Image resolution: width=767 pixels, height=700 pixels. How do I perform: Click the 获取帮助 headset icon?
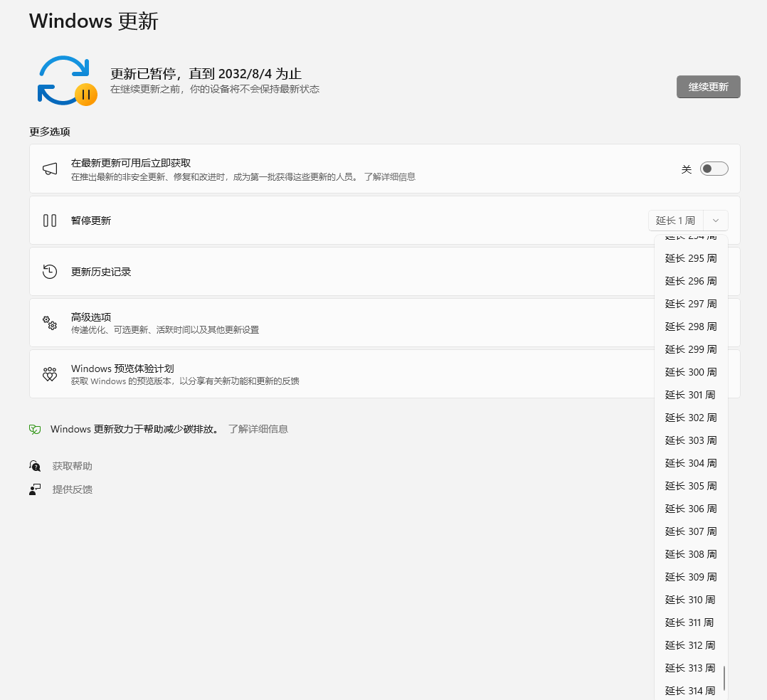pyautogui.click(x=35, y=466)
